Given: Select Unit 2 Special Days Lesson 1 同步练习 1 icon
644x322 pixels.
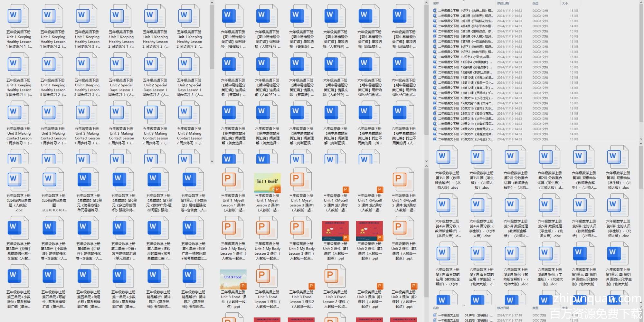Looking at the screenshot, I should (x=121, y=64).
